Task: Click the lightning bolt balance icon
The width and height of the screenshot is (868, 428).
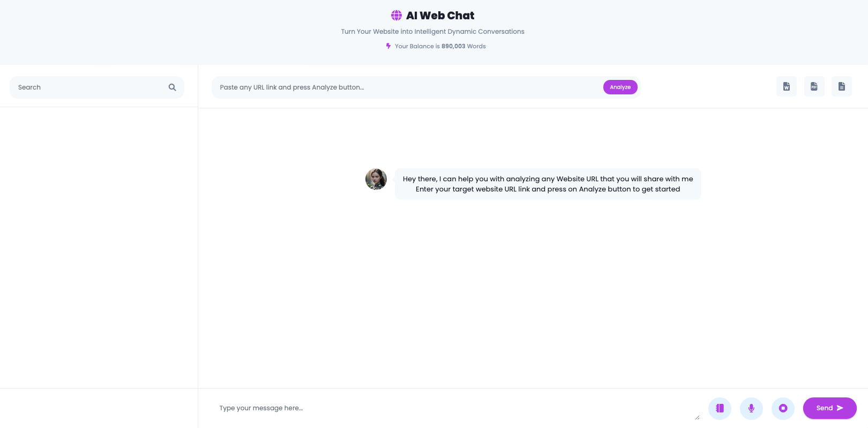Action: pyautogui.click(x=388, y=46)
